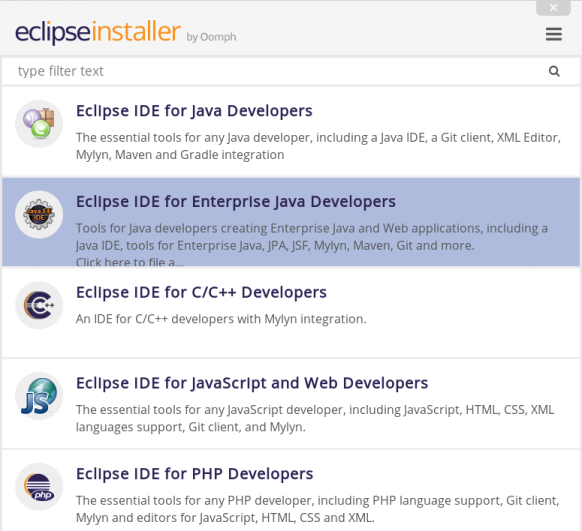Viewport: 582px width, 531px height.
Task: Click the Java Developers package icon
Action: pyautogui.click(x=39, y=124)
